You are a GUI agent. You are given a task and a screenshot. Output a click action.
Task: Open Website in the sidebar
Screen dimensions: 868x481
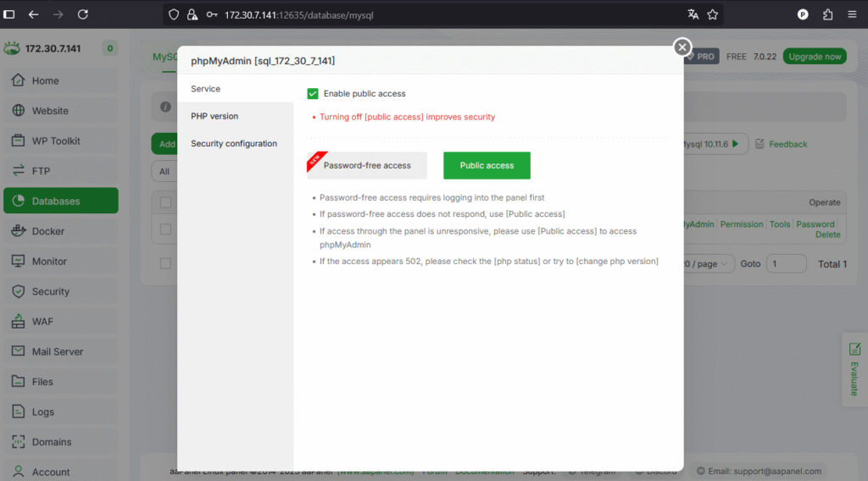coord(61,111)
